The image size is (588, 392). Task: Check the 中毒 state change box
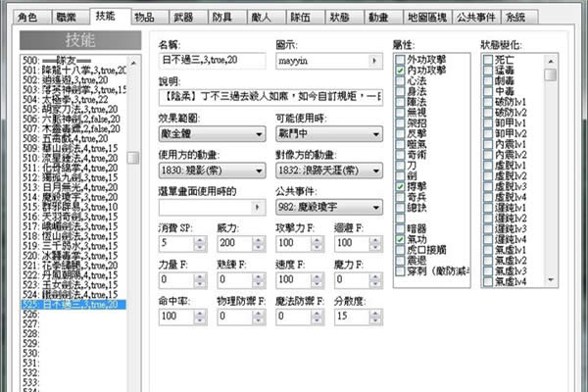[x=488, y=93]
